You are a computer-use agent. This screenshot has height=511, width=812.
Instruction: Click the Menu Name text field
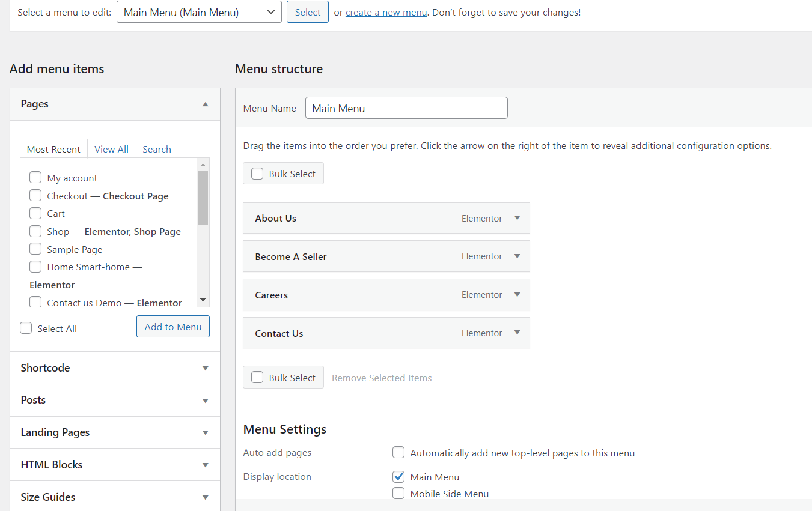pyautogui.click(x=406, y=108)
